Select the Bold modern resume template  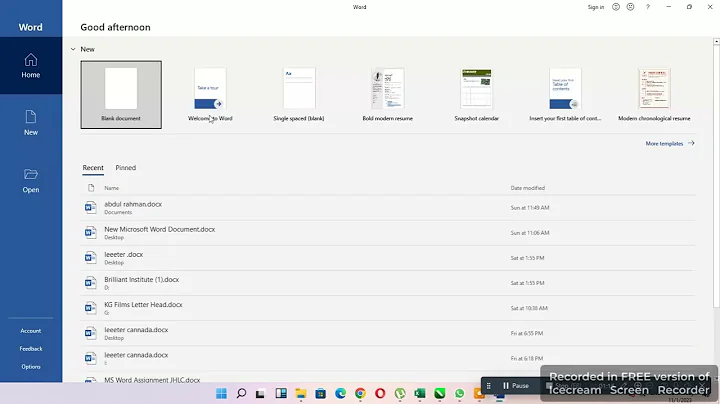tap(388, 95)
